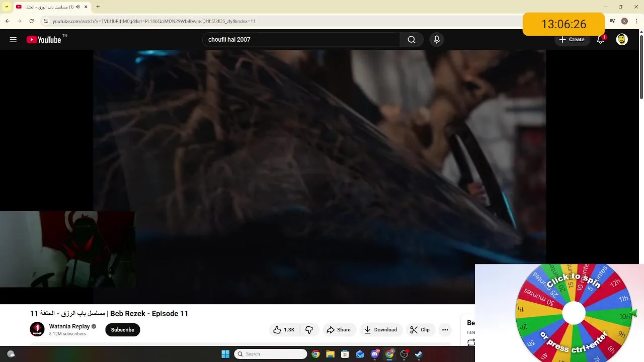Open Watania Replay channel name link

point(69,326)
